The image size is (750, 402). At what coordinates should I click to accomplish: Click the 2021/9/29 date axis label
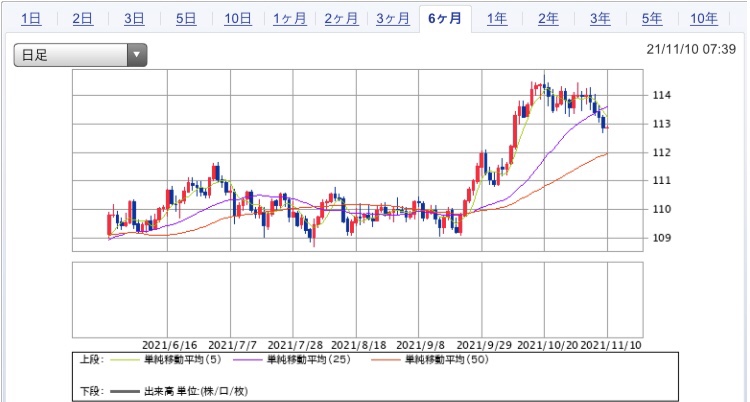point(484,345)
